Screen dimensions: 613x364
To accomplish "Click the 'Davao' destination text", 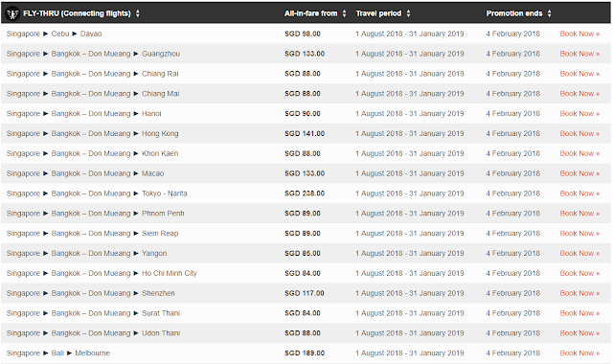I will pyautogui.click(x=91, y=34).
